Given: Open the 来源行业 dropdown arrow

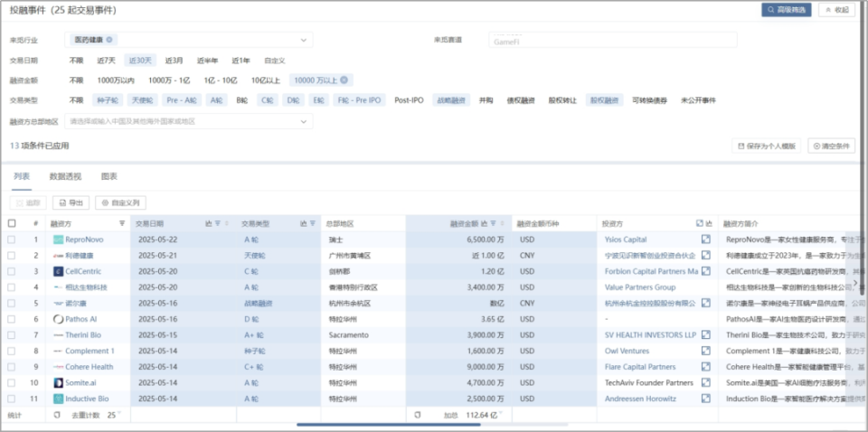Looking at the screenshot, I should click(x=304, y=40).
